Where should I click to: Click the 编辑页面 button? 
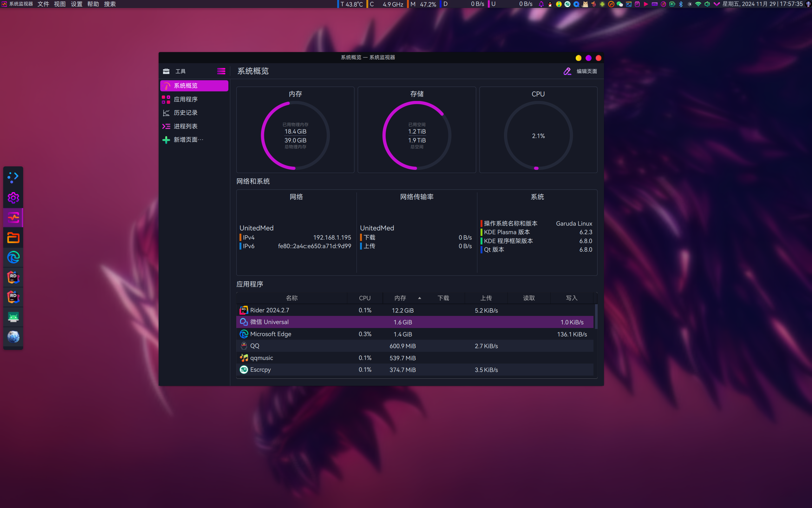click(x=580, y=71)
